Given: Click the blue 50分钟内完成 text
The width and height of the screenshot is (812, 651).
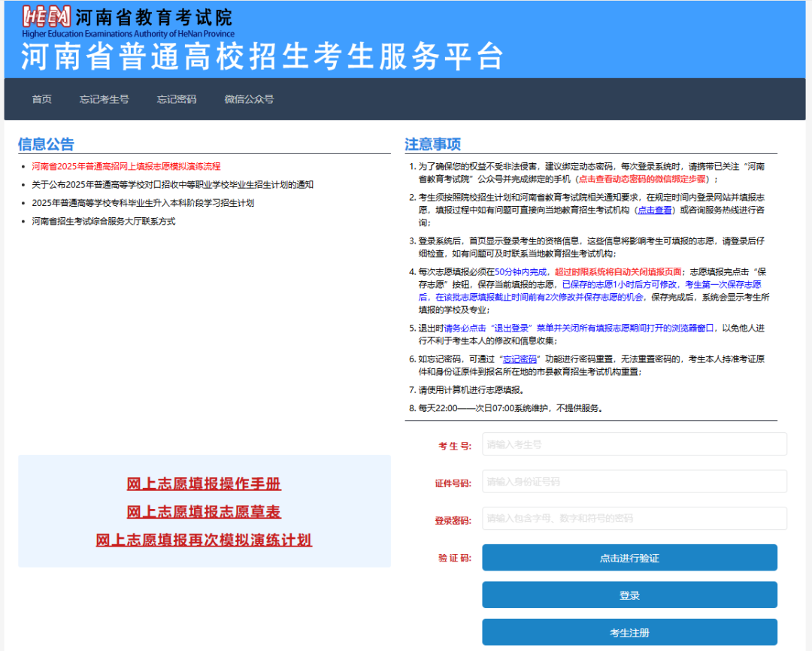Looking at the screenshot, I should [520, 272].
